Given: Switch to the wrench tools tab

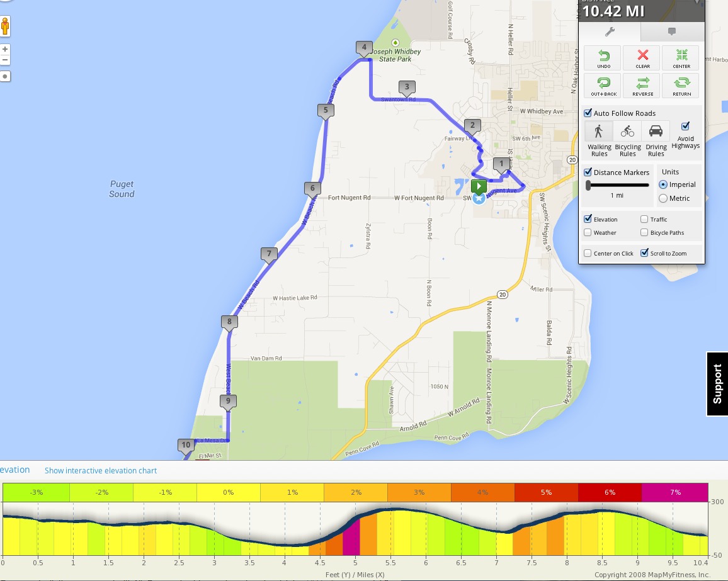Looking at the screenshot, I should pyautogui.click(x=610, y=31).
